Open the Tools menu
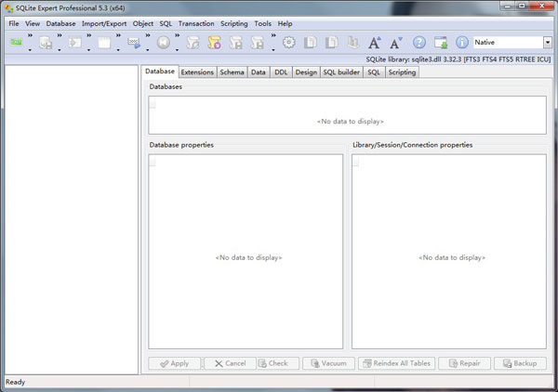This screenshot has width=558, height=392. tap(263, 24)
